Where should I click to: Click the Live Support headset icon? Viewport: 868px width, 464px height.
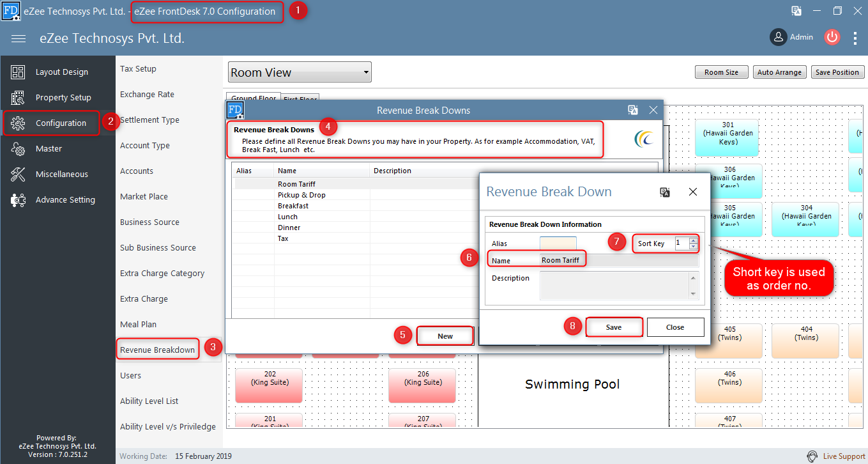coord(812,456)
